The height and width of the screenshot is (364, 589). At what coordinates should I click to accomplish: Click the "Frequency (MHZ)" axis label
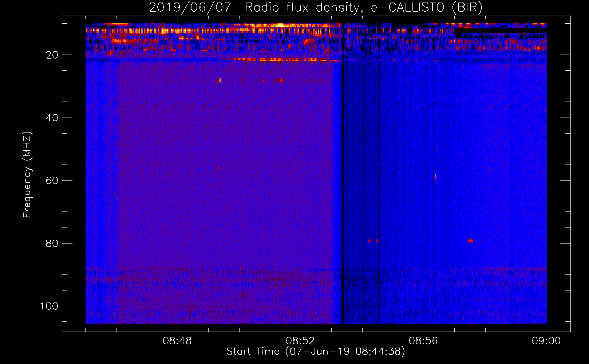[x=27, y=175]
